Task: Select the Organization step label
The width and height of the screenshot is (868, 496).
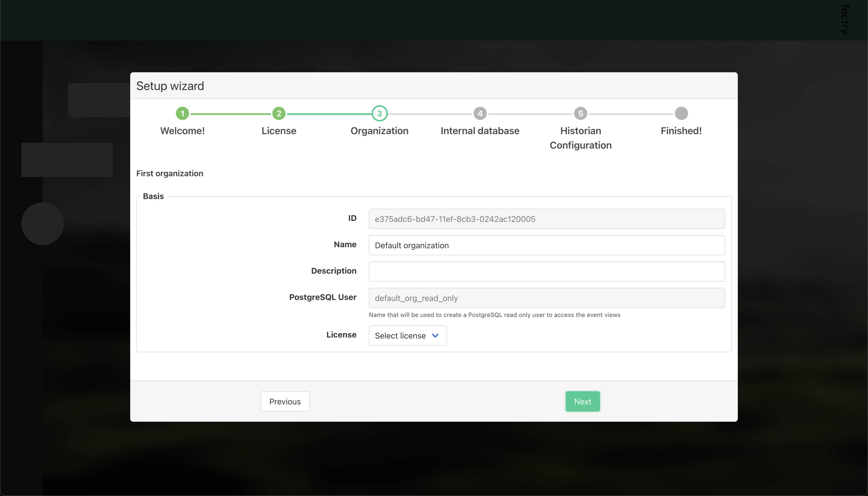Action: coord(379,131)
